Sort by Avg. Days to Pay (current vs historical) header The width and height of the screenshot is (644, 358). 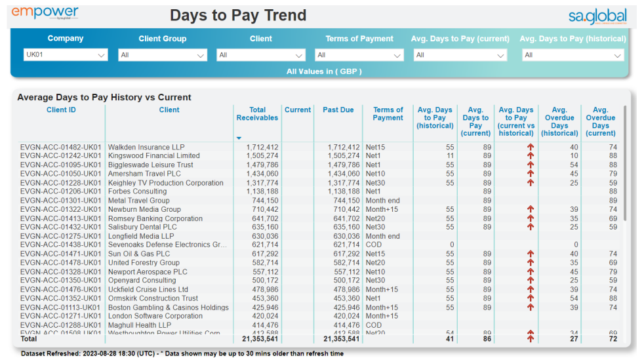[x=516, y=121]
